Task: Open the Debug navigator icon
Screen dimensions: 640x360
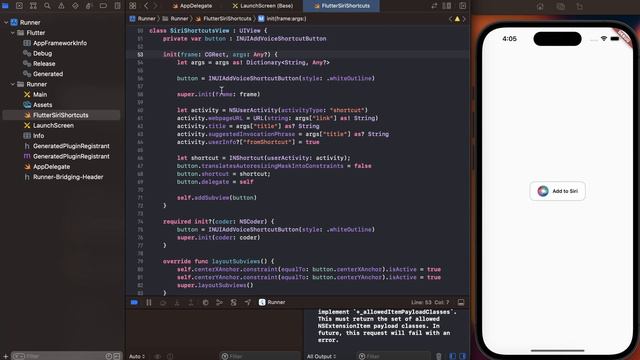Action: pyautogui.click(x=89, y=6)
